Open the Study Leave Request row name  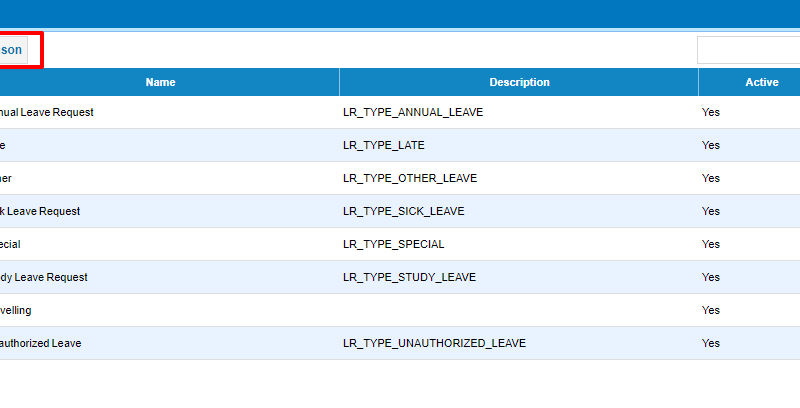click(43, 277)
